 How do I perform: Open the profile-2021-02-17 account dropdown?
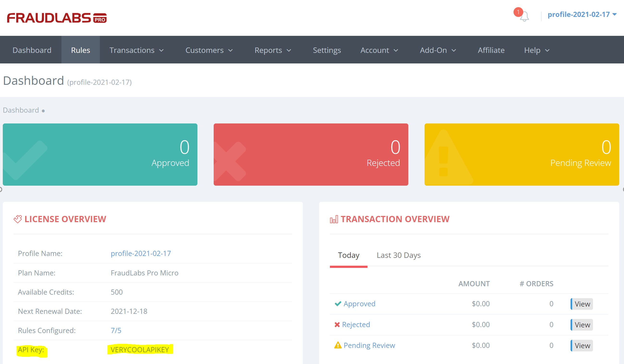(582, 15)
